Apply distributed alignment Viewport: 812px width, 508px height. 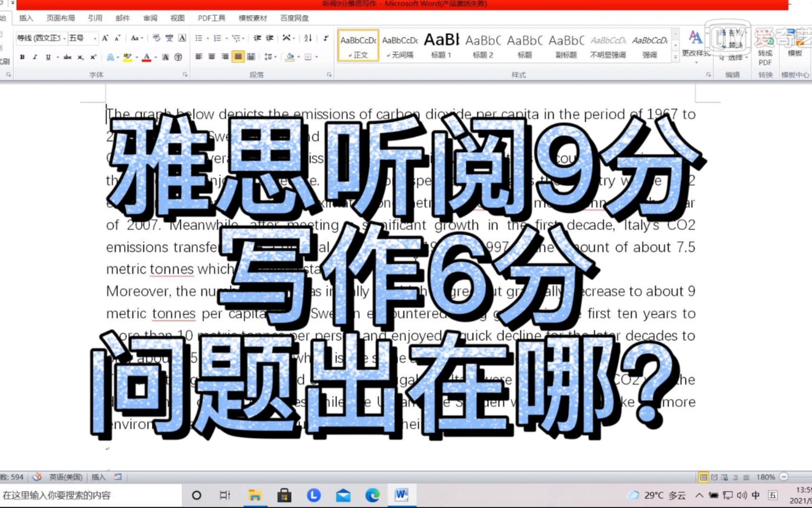pyautogui.click(x=250, y=57)
